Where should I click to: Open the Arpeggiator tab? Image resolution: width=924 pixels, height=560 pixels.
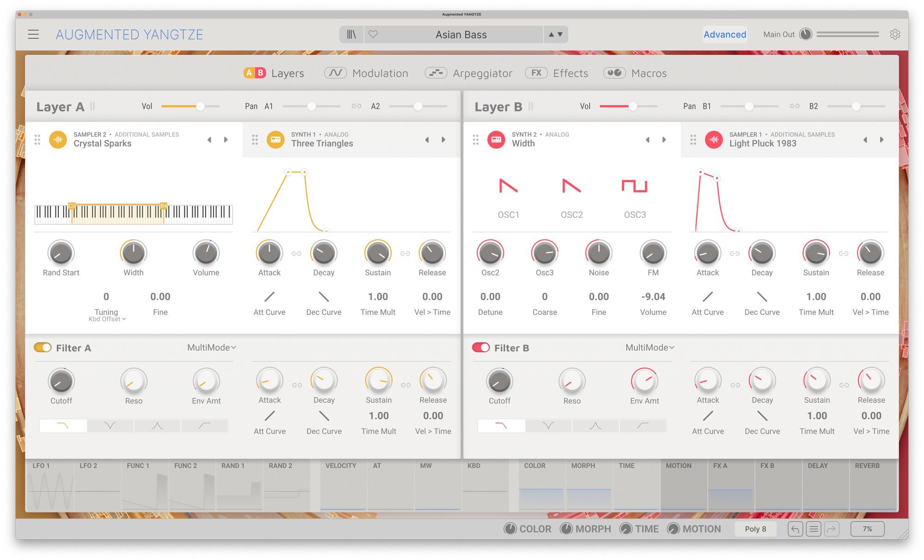(x=468, y=73)
